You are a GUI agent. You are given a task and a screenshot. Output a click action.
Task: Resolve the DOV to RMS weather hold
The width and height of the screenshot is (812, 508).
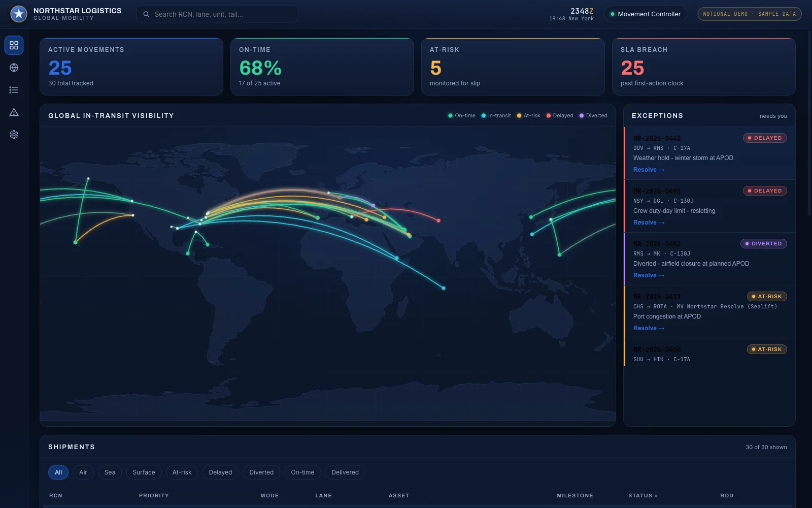(x=649, y=170)
